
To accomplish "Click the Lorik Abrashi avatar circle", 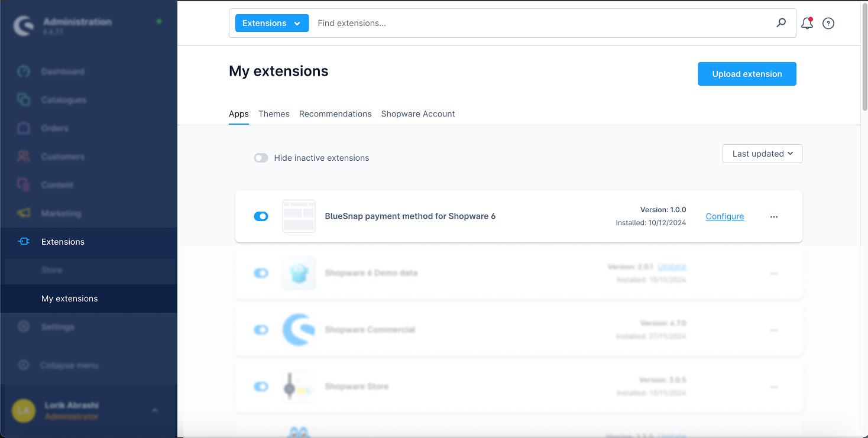I will [x=24, y=410].
